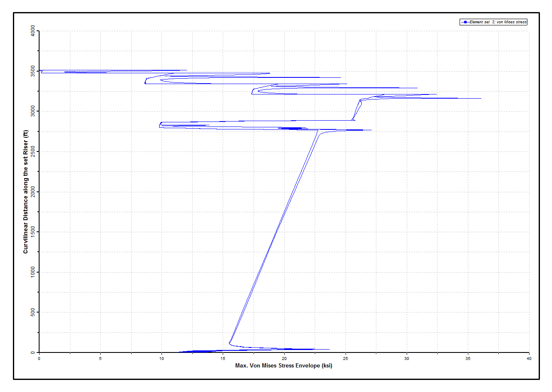Click the distance axis tick label '1000'
The height and width of the screenshot is (392, 552).
[x=33, y=272]
